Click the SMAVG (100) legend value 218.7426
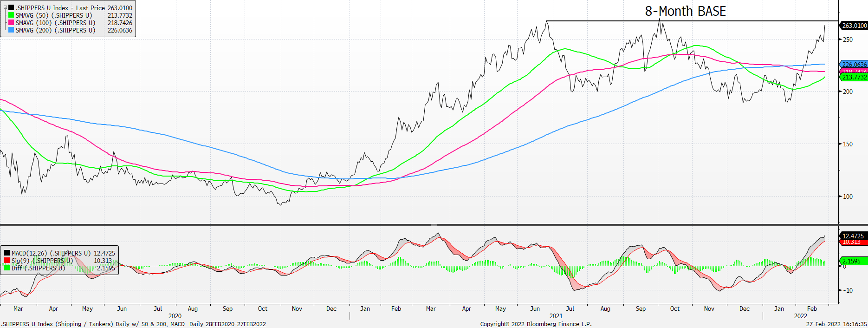 [x=120, y=23]
